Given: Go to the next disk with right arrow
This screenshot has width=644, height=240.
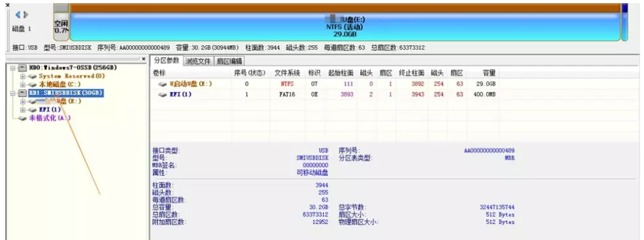Looking at the screenshot, I should coord(25,15).
